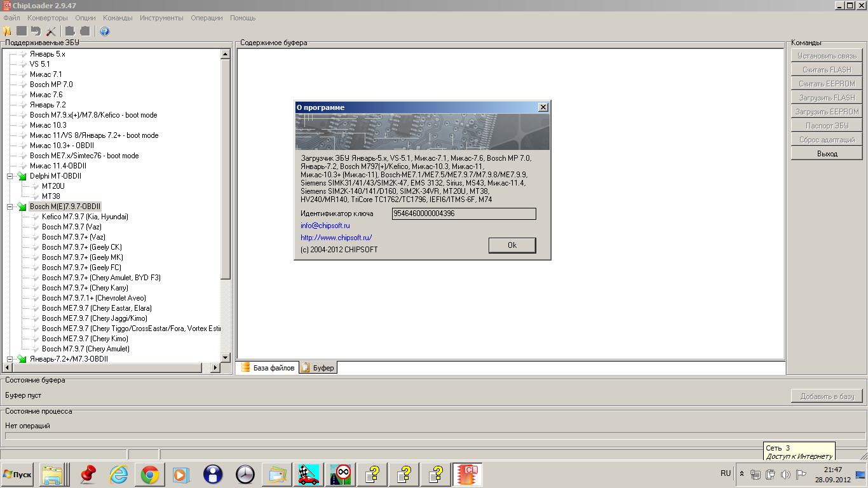
Task: Select Bosch M7.9.7.1+ (Chevrolet Aveo)
Action: [94, 298]
